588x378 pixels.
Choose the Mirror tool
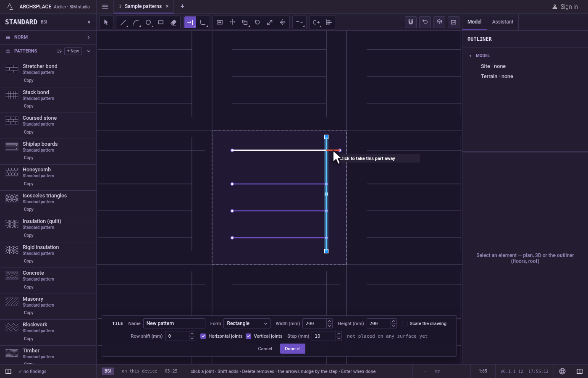(283, 22)
